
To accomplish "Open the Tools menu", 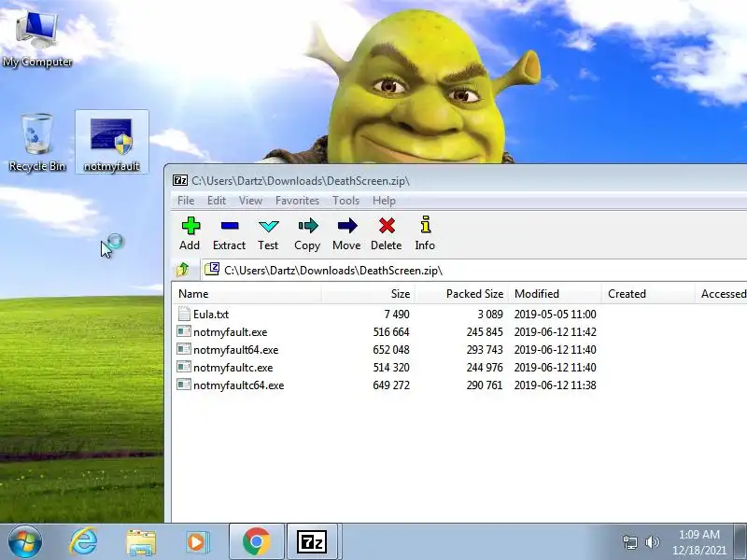I will (345, 201).
